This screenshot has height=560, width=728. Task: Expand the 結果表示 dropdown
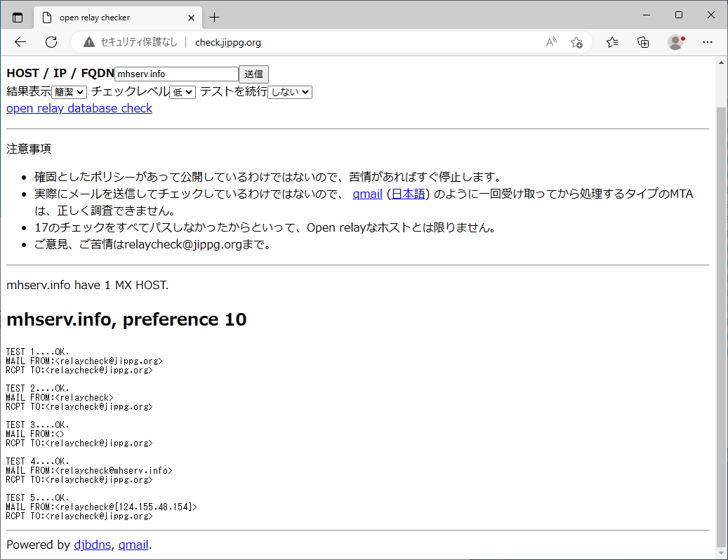[69, 92]
